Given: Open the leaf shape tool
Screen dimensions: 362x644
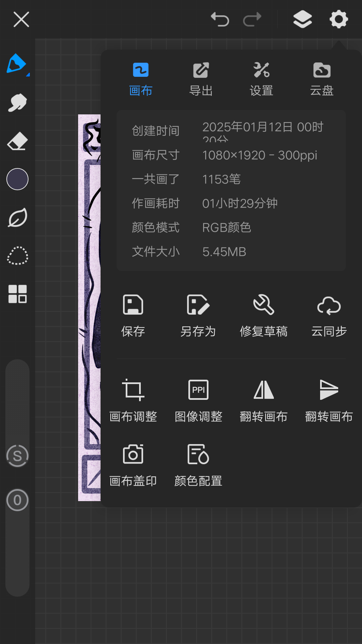Looking at the screenshot, I should point(17,218).
